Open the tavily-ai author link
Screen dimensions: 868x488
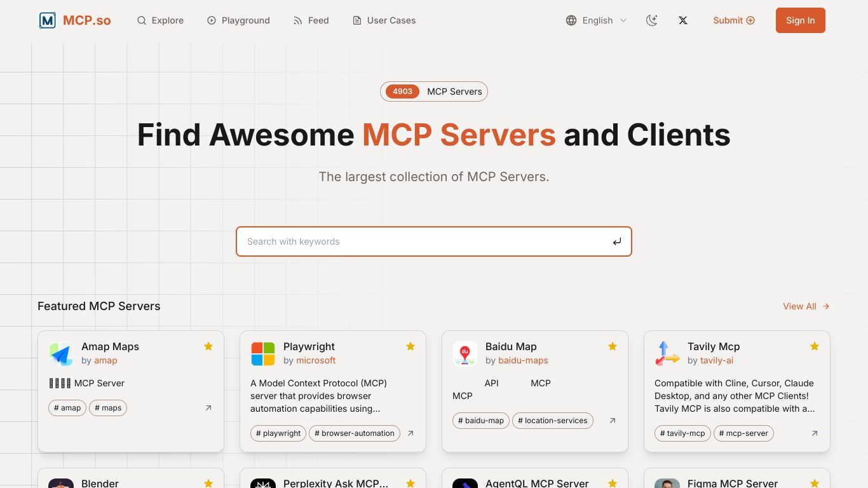[717, 360]
